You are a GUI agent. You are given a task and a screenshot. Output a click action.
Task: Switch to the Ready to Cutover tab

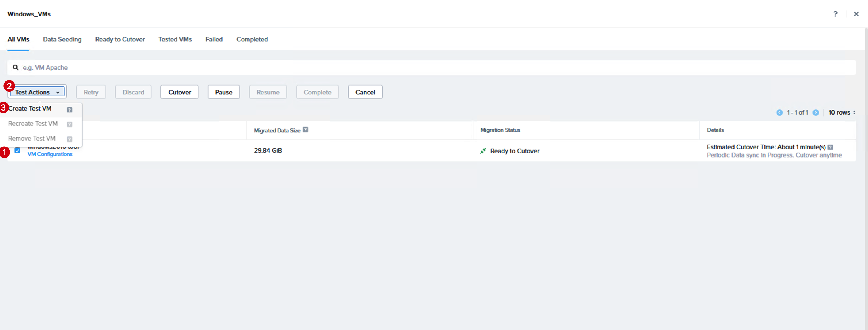(x=120, y=39)
